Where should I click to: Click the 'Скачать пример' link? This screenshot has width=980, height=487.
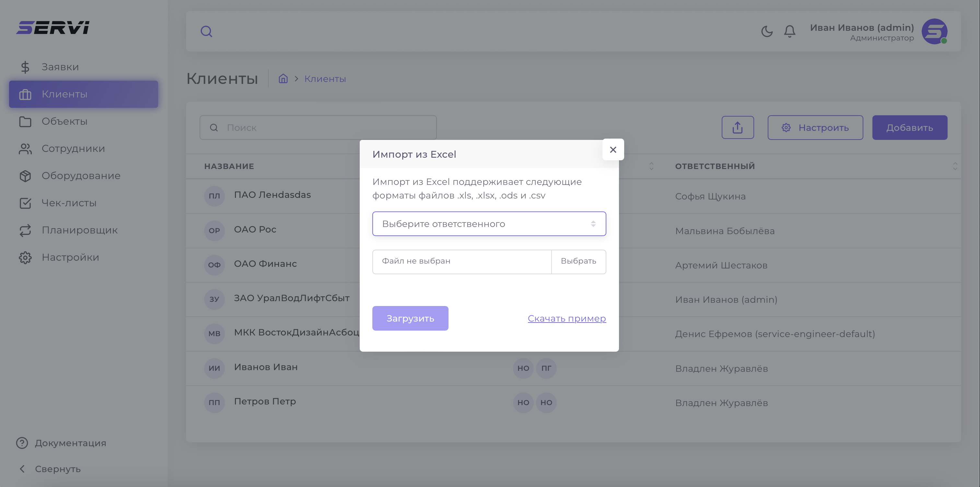click(566, 319)
